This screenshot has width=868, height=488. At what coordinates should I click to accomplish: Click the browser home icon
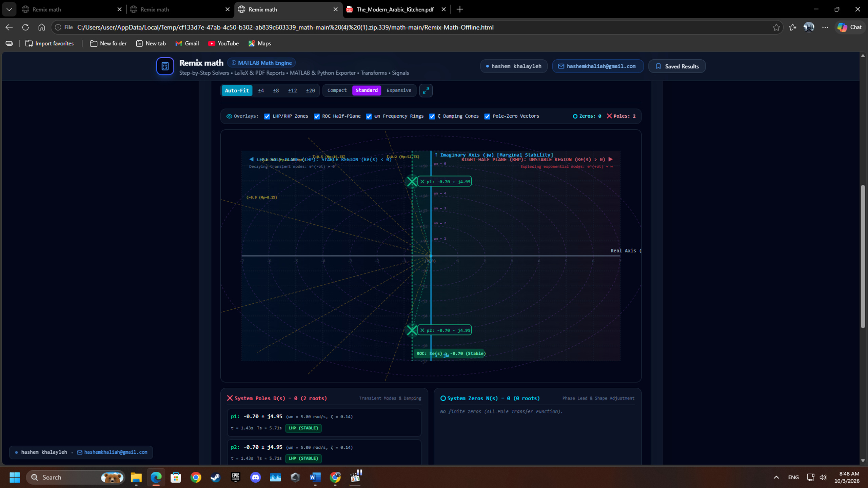[42, 27]
